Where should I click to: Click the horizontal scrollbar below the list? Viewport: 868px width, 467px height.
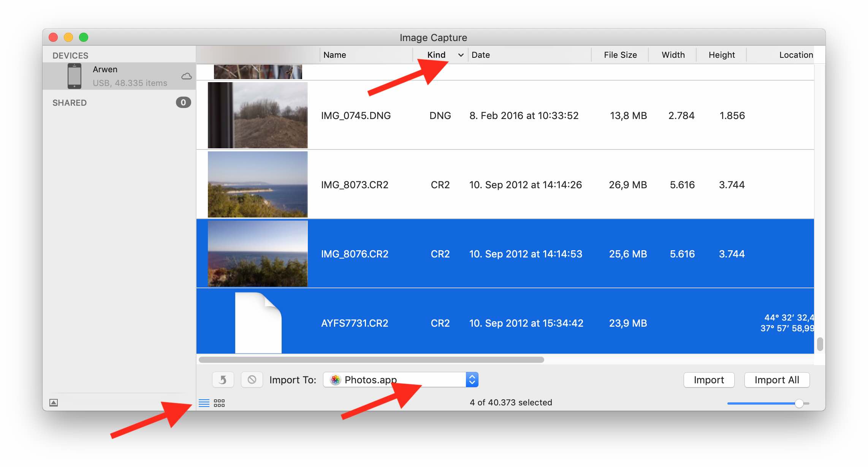click(371, 360)
